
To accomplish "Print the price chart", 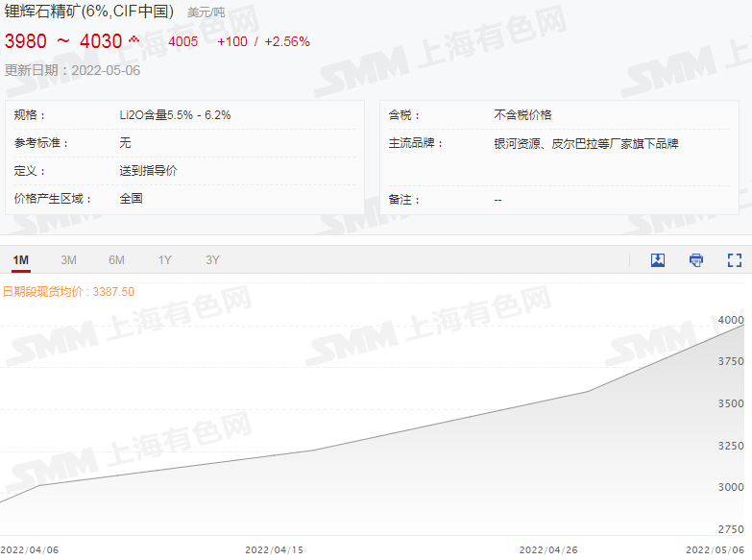I will point(696,260).
